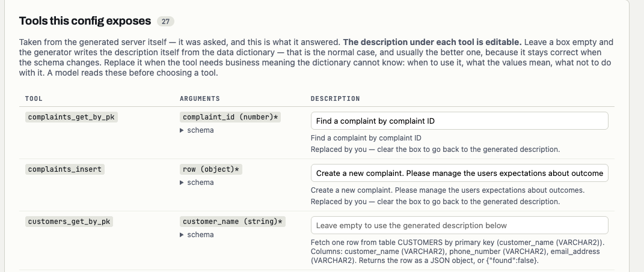The image size is (644, 272).
Task: Expand schema under row (object) argument
Action: (x=197, y=182)
